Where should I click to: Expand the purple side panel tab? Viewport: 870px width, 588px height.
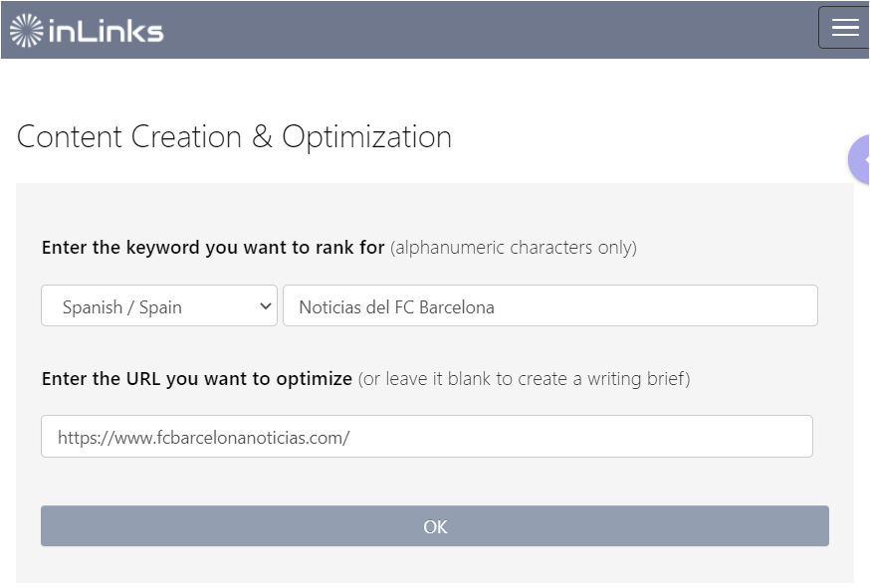[859, 159]
